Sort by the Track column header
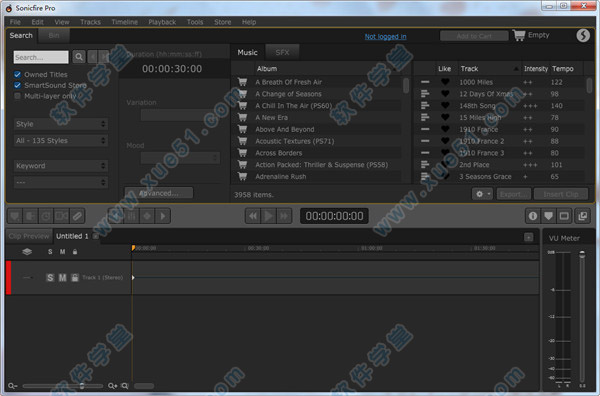600x396 pixels. pyautogui.click(x=489, y=68)
